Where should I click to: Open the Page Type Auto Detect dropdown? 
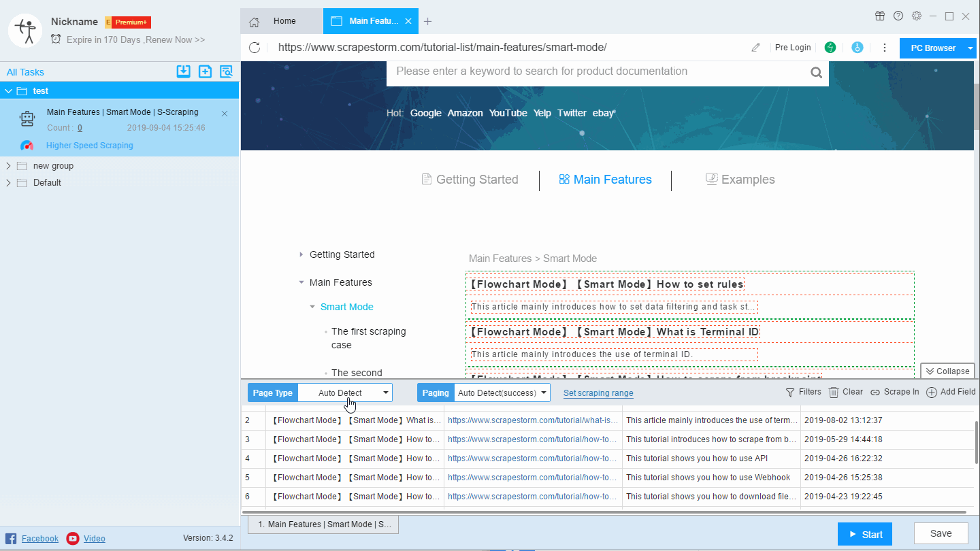[345, 393]
